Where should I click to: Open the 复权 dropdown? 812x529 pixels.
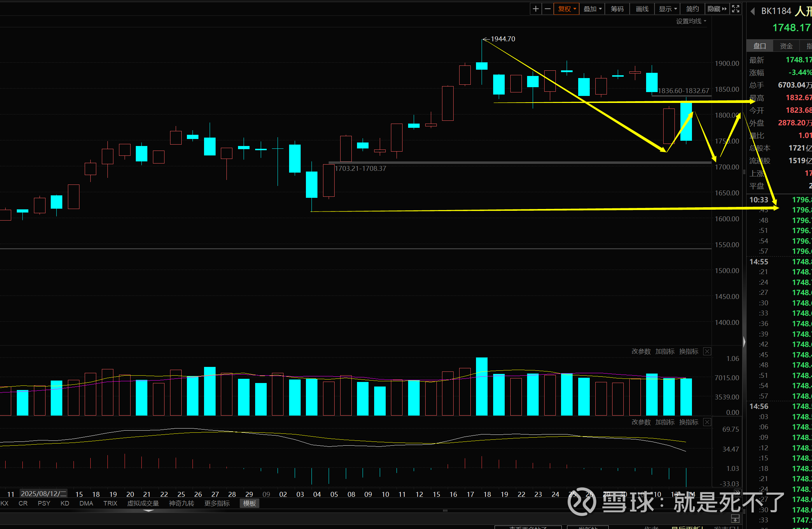(567, 9)
